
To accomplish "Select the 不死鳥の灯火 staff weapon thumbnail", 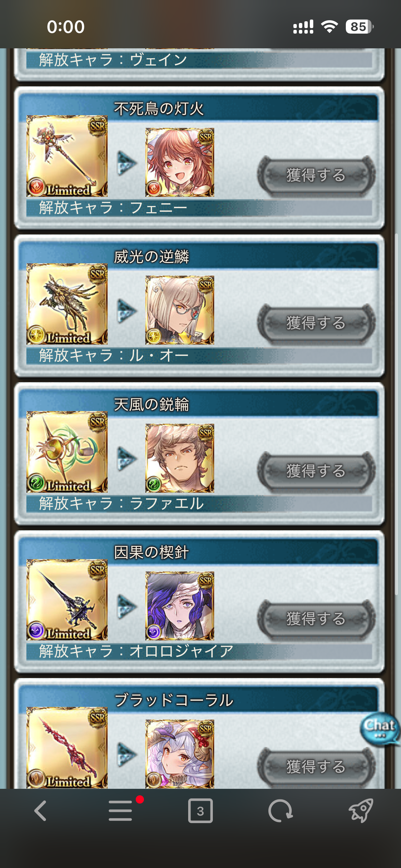I will pyautogui.click(x=67, y=156).
